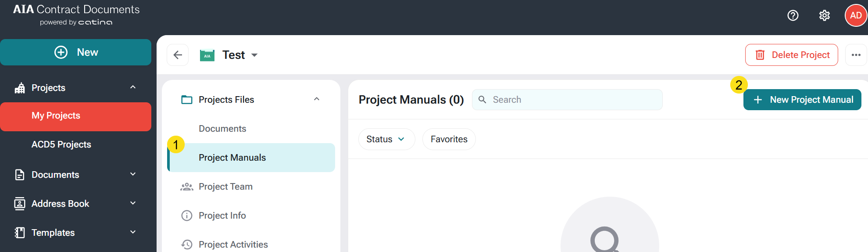Open the three-dots more options menu
Screen dimensions: 868x252
pos(856,55)
